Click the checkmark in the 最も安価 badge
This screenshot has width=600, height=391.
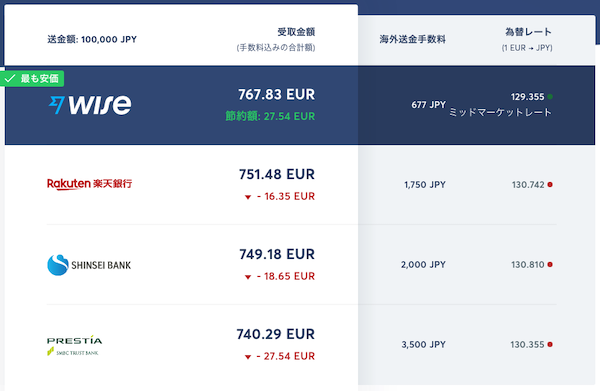[10, 79]
